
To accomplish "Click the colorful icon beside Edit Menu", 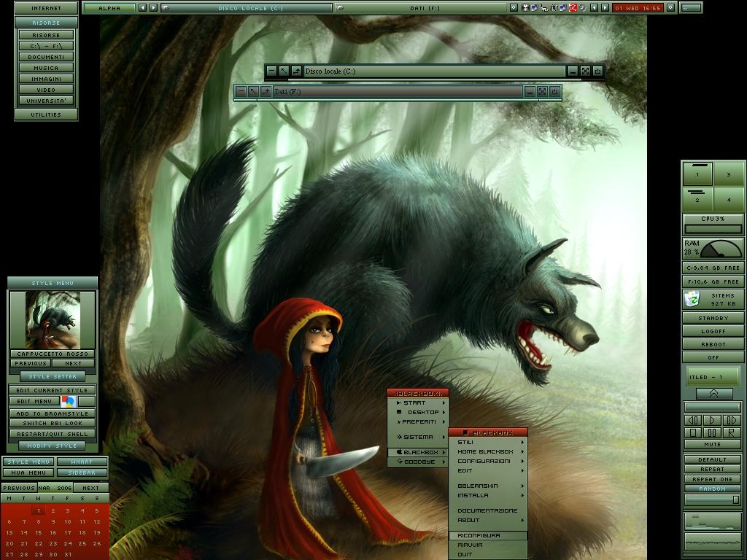I will coord(69,402).
